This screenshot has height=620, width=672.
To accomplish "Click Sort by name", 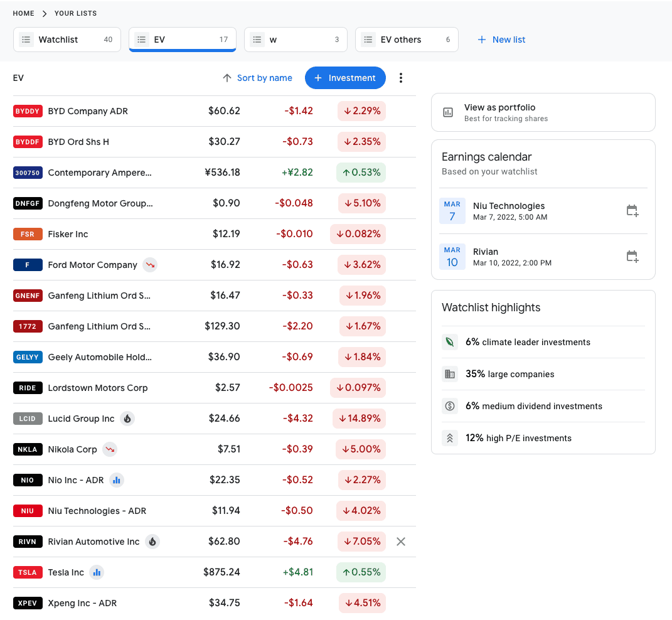I will click(x=264, y=78).
